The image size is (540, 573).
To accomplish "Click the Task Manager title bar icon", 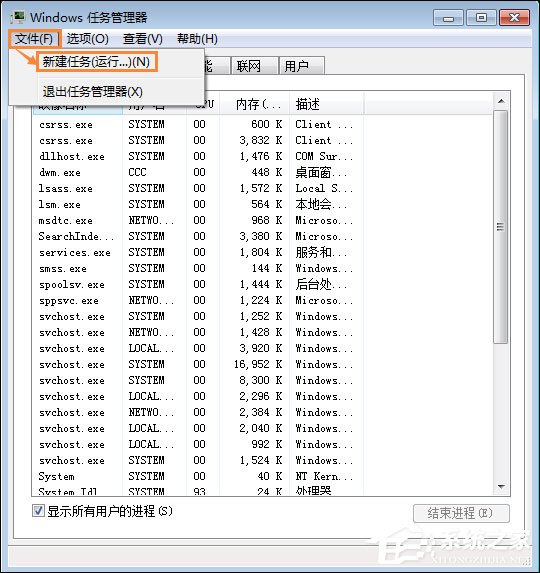I will point(18,17).
